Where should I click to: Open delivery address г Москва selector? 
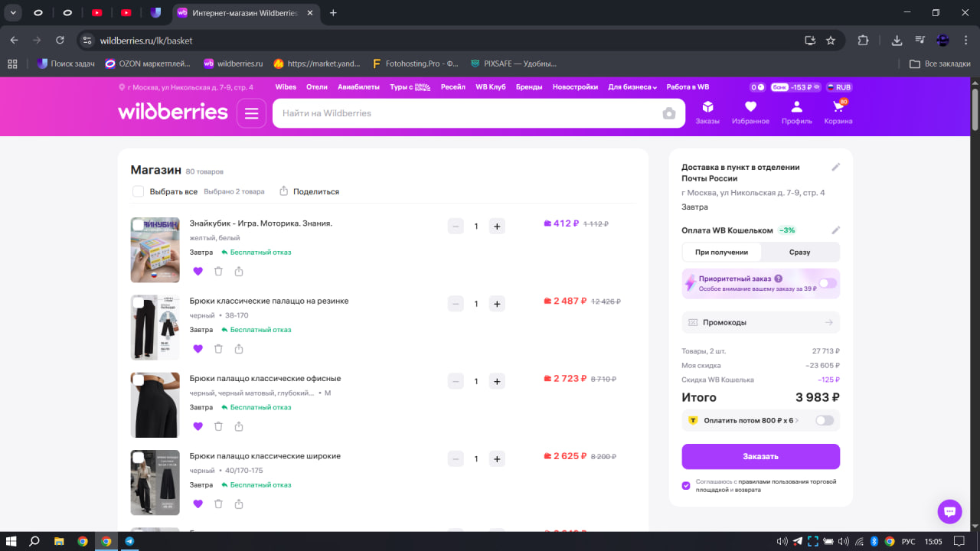[186, 87]
